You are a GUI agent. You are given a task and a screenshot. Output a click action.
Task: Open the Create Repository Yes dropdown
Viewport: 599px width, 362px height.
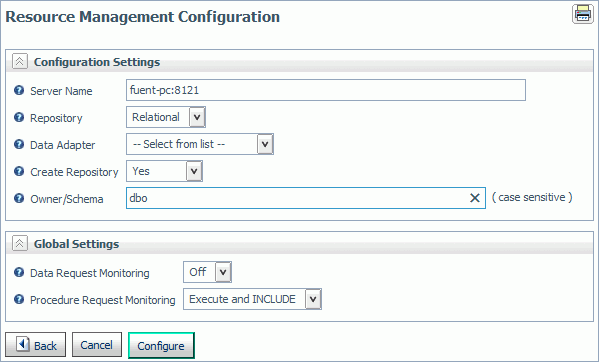pos(164,171)
